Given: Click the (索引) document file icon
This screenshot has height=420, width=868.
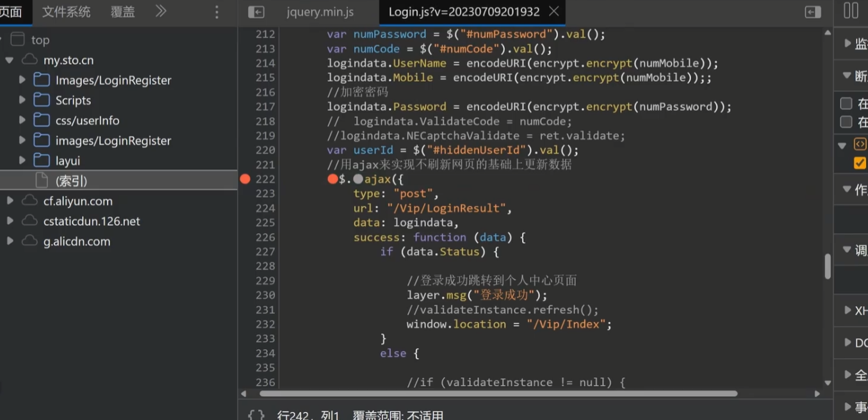Looking at the screenshot, I should pos(42,181).
